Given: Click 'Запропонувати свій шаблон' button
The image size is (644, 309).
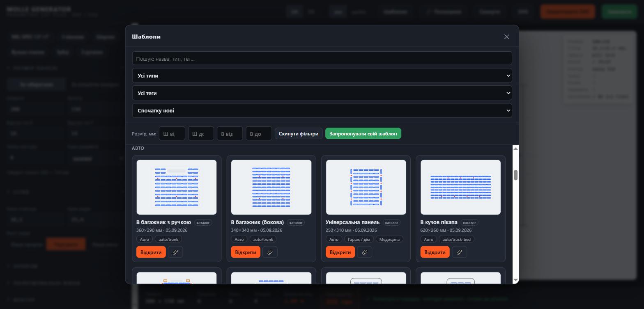Looking at the screenshot, I should coord(363,133).
